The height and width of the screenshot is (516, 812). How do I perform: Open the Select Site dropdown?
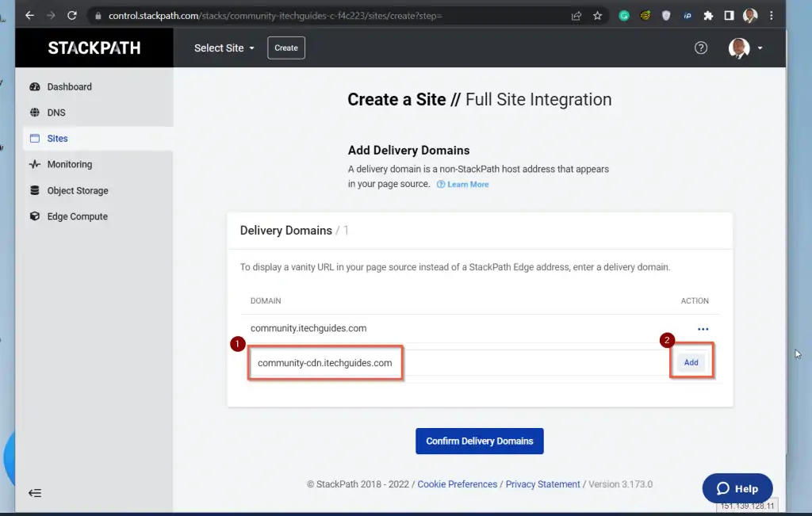point(223,48)
